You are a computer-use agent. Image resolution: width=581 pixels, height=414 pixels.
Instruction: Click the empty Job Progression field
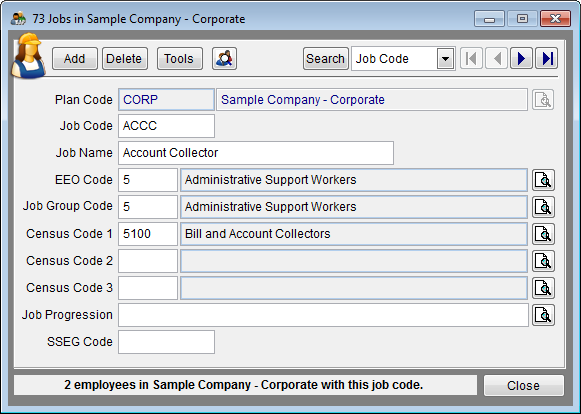(323, 315)
